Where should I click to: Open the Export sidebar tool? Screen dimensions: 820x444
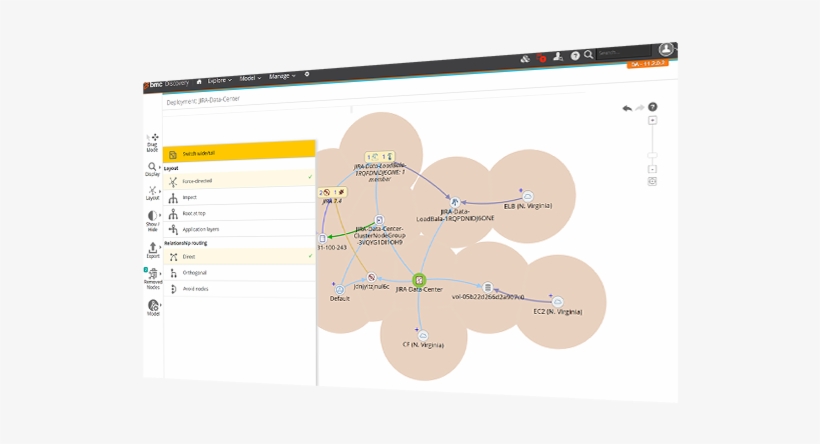153,250
